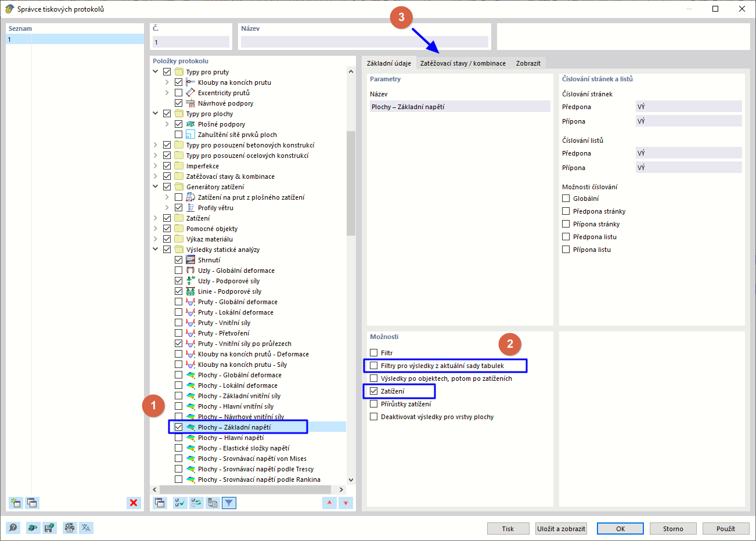Enable Přírůstky zatížení checkbox
756x541 pixels.
374,404
